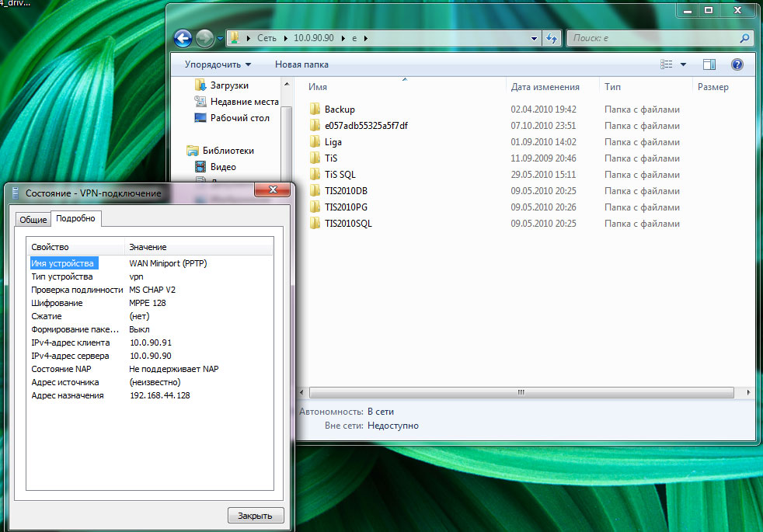This screenshot has width=763, height=532.
Task: Click the Новая папка button
Action: point(301,64)
